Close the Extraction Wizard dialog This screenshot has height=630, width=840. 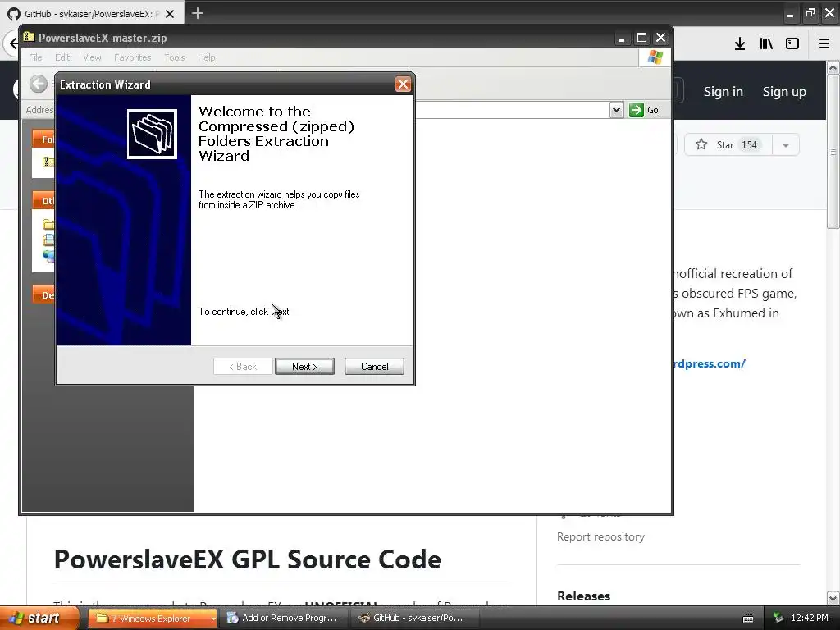point(403,84)
